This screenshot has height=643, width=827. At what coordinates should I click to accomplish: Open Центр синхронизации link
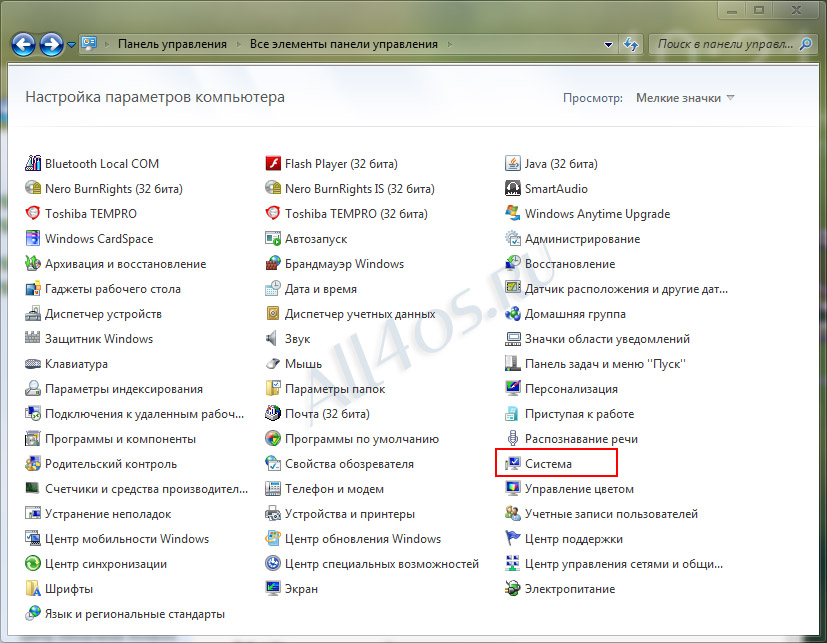[106, 564]
